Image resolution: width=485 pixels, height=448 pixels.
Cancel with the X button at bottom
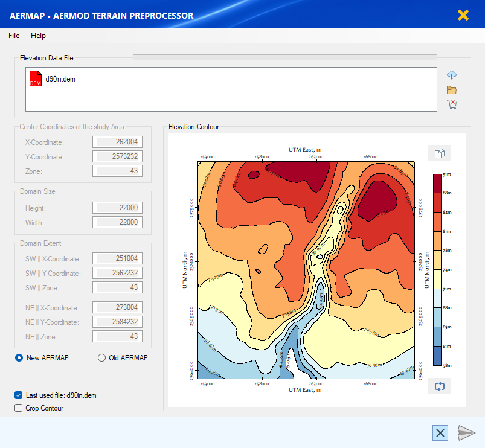coord(440,433)
